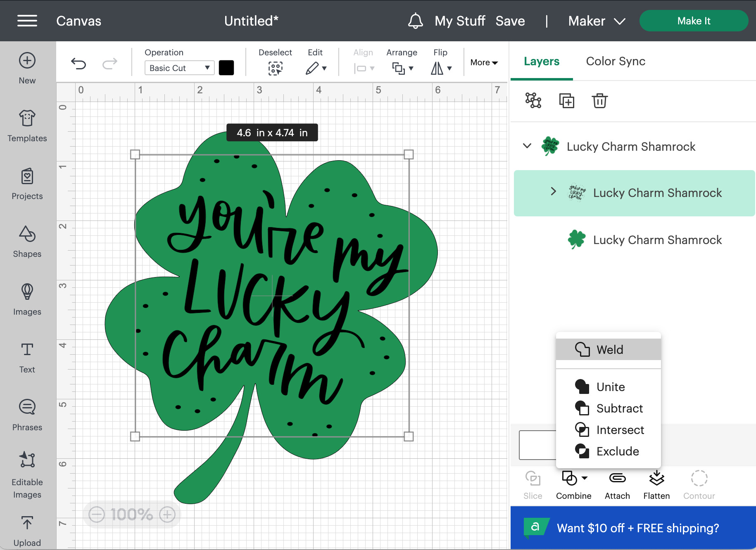Viewport: 756px width, 550px height.
Task: Choose Exclude from the Combine menu
Action: (609, 451)
